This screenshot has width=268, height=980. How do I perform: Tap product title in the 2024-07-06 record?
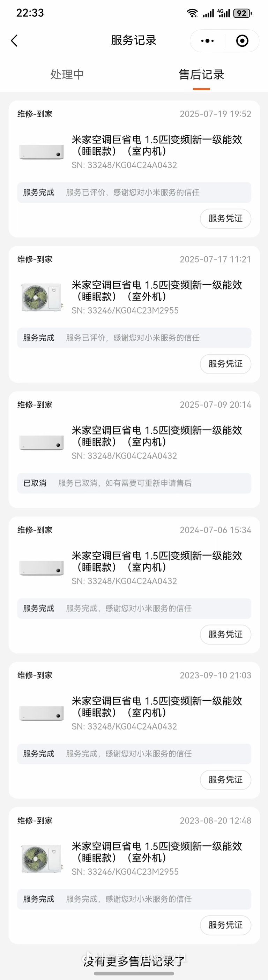[157, 561]
